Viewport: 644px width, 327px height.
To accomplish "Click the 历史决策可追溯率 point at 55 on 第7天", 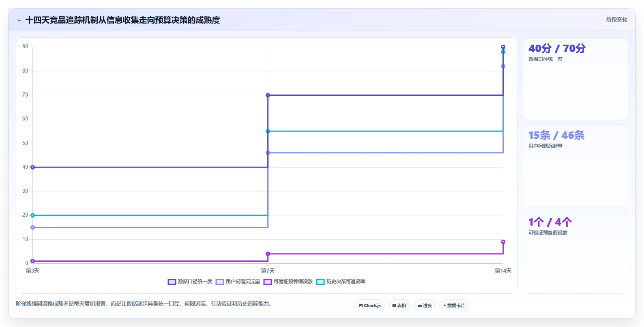I will pyautogui.click(x=268, y=131).
